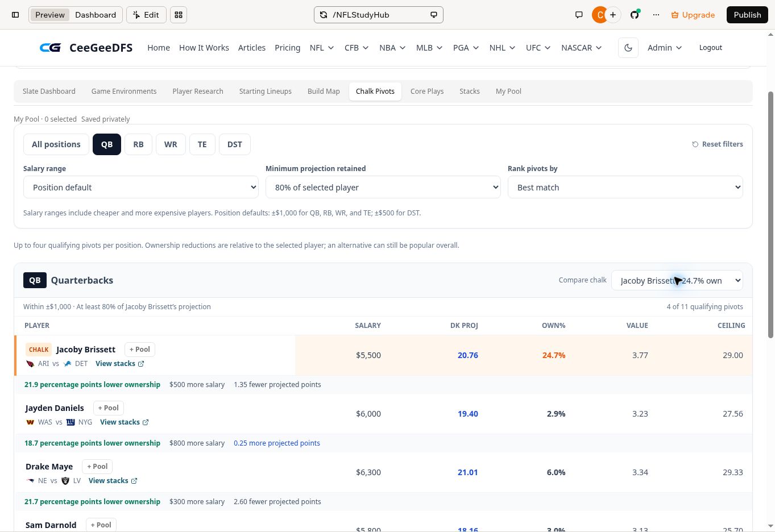This screenshot has width=775, height=532.
Task: Select the DST position filter
Action: [234, 144]
